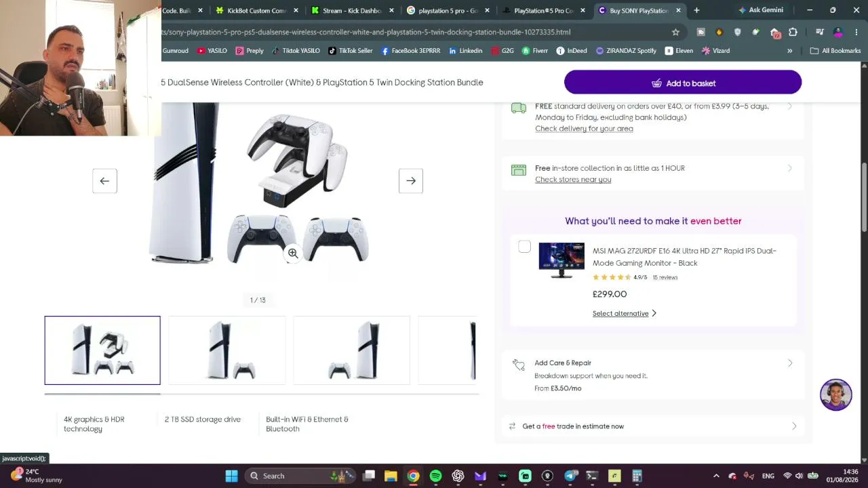This screenshot has height=488, width=868.
Task: Open File Explorer from the taskbar
Action: coord(391,476)
